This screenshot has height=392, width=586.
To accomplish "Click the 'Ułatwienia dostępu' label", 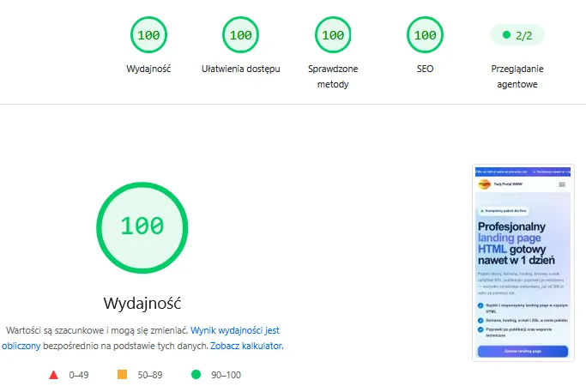I will point(241,69).
